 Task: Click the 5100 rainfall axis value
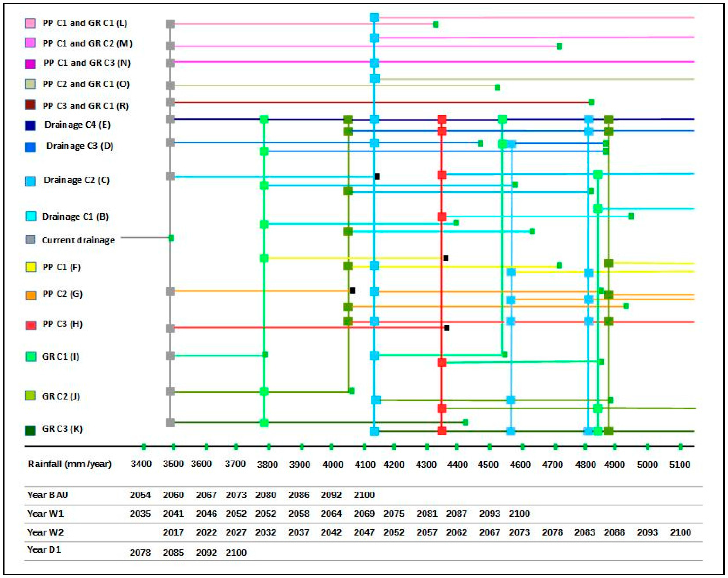coord(679,465)
